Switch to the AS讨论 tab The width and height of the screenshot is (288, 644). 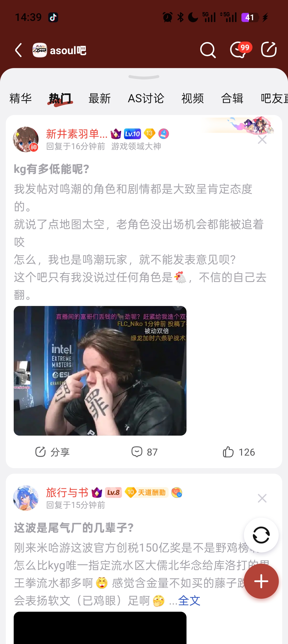pyautogui.click(x=146, y=98)
